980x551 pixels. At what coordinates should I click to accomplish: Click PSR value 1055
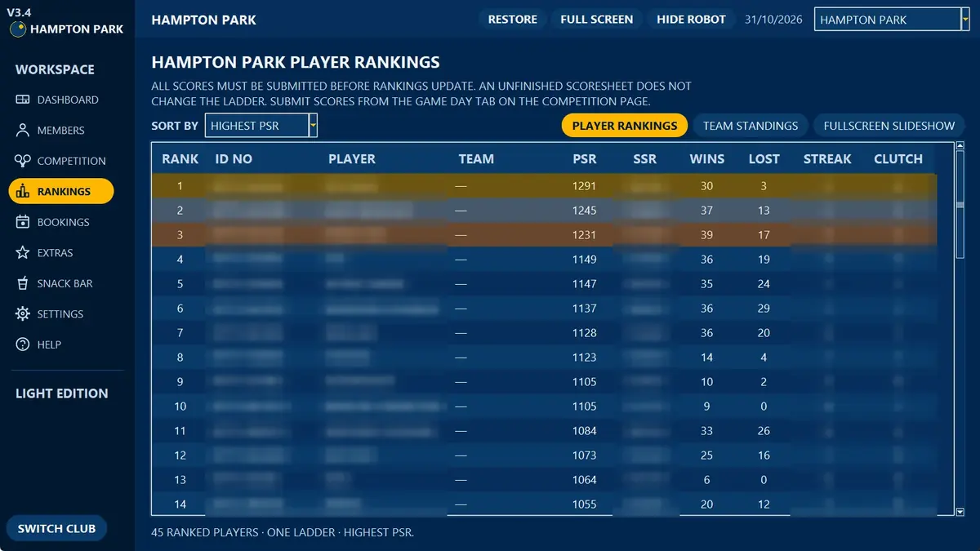pos(585,504)
